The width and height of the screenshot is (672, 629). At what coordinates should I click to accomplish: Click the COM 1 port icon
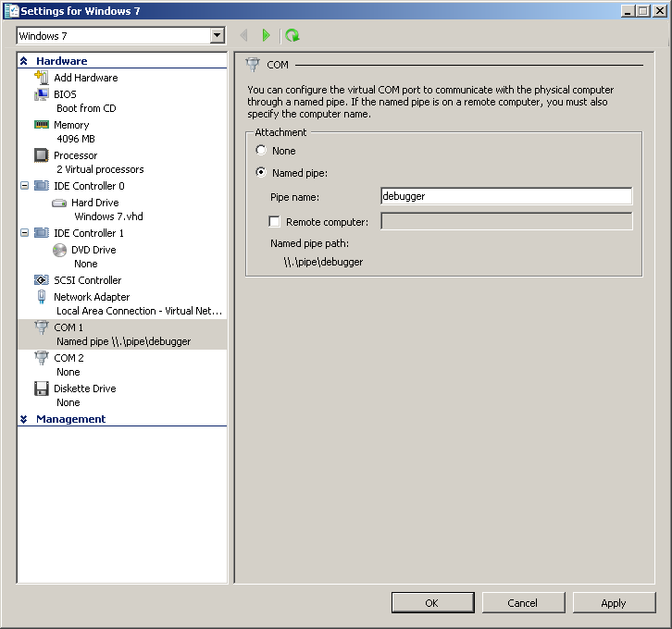click(42, 327)
